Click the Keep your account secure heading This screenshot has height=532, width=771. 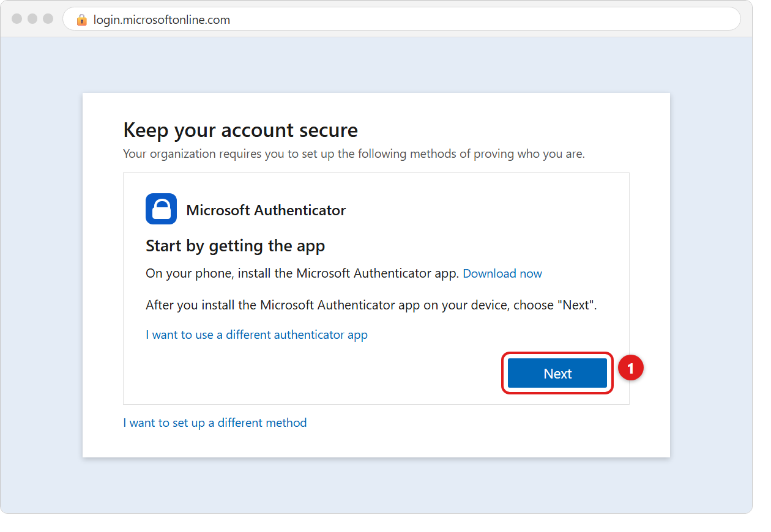[x=240, y=130]
